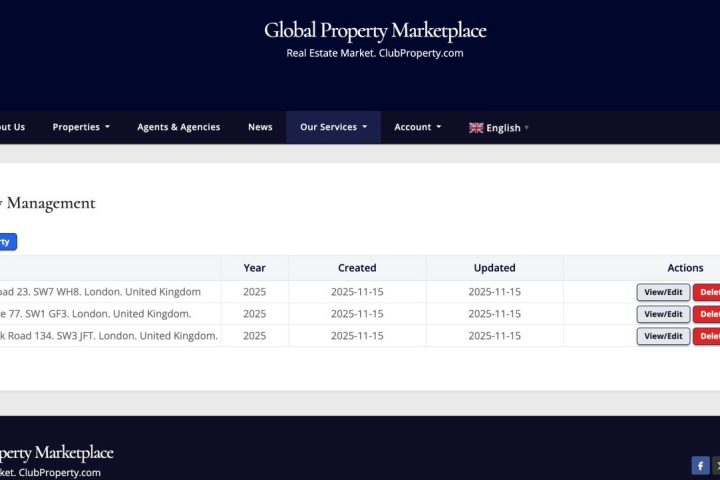The image size is (720, 480).
Task: Delete the SW7 WH8 London property
Action: click(x=707, y=292)
